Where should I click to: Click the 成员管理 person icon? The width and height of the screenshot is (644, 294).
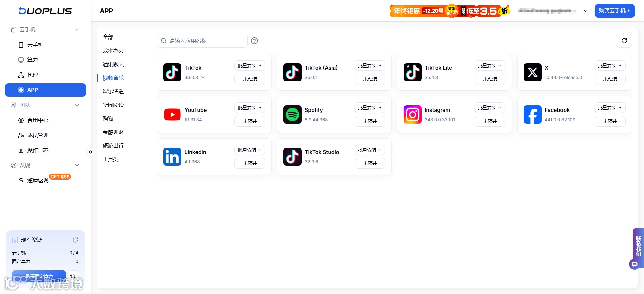pyautogui.click(x=21, y=135)
